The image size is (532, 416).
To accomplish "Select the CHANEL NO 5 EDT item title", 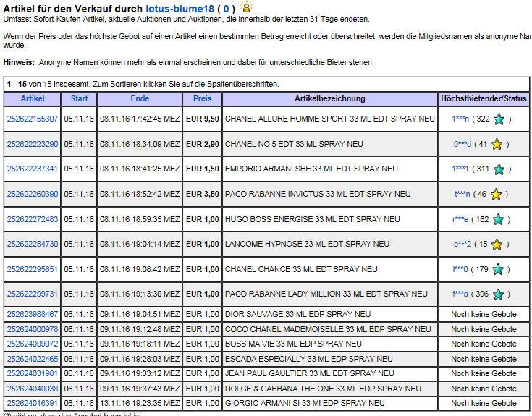I will pos(294,144).
